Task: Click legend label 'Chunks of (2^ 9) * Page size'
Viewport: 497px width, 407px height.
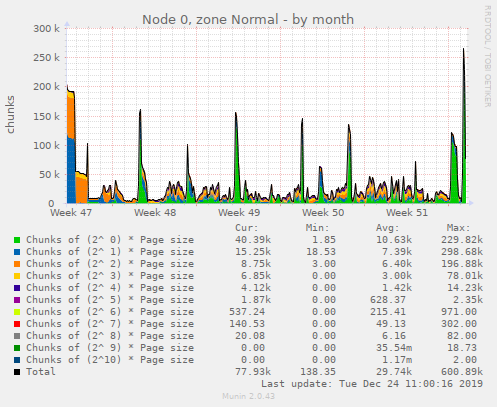Action: click(x=110, y=348)
